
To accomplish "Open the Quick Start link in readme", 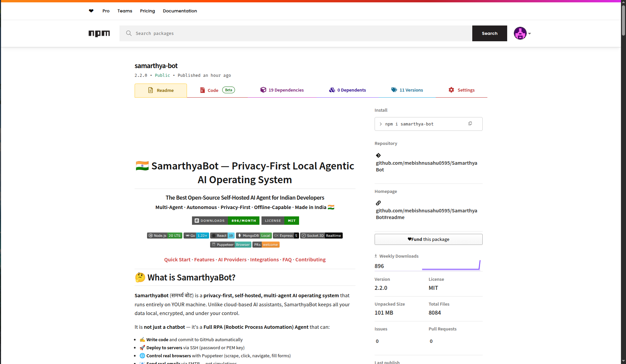I will pos(177,259).
